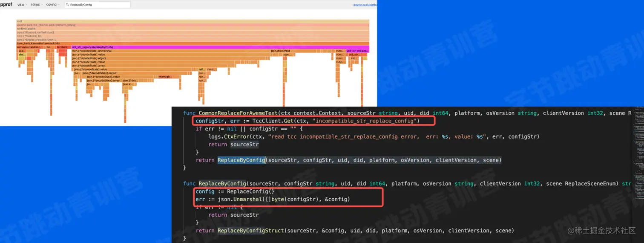Click func ReplaceByConfig definition name
Image resolution: width=644 pixels, height=243 pixels.
(x=222, y=184)
